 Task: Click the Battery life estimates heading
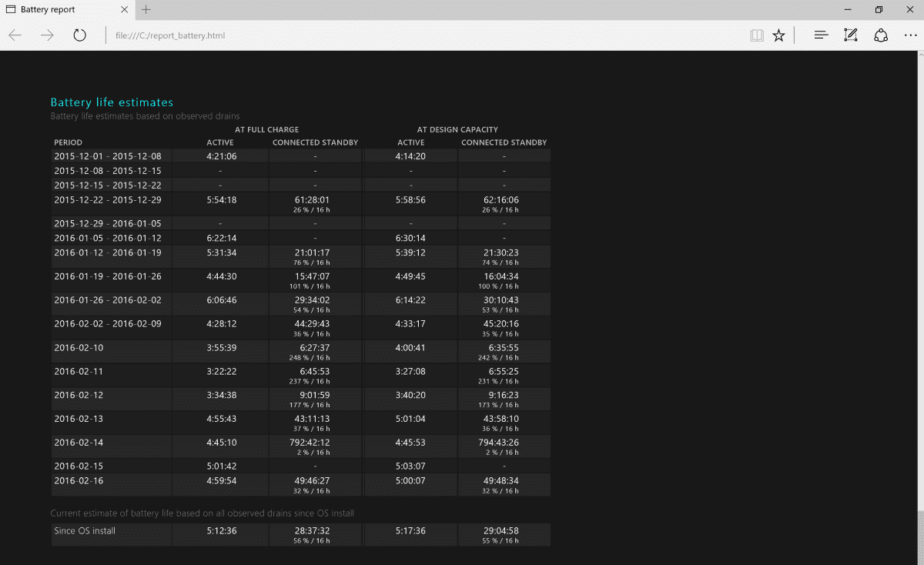point(112,102)
